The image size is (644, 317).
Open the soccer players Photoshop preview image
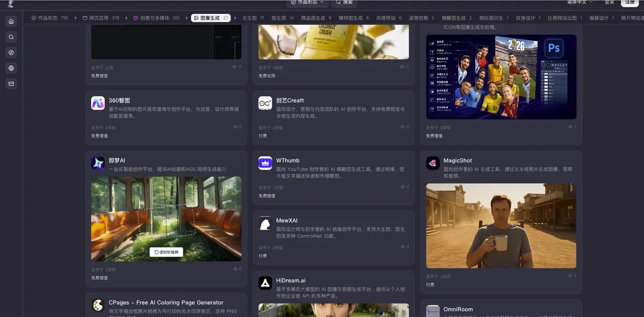click(501, 77)
